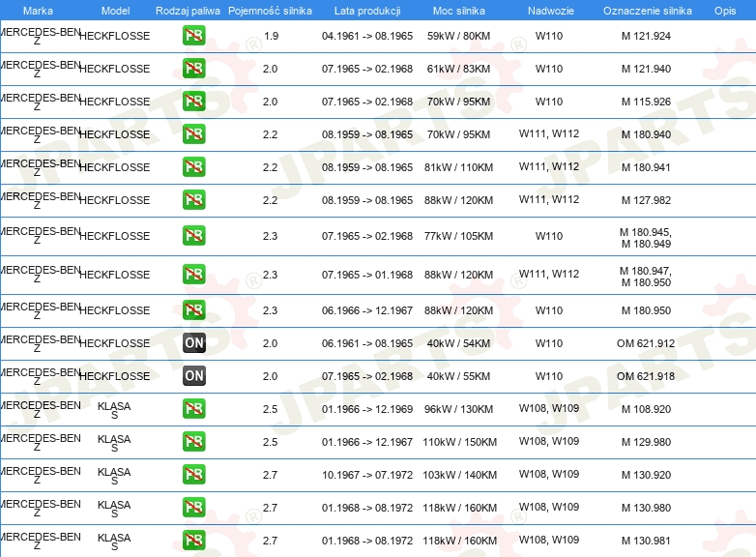Click the Oznaczenie silnika column header
The width and height of the screenshot is (756, 557).
click(648, 11)
